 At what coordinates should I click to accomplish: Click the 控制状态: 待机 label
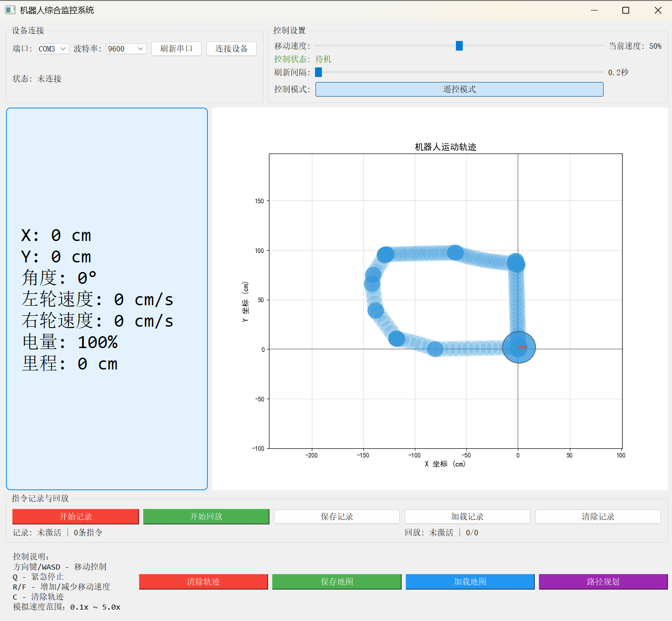point(303,59)
